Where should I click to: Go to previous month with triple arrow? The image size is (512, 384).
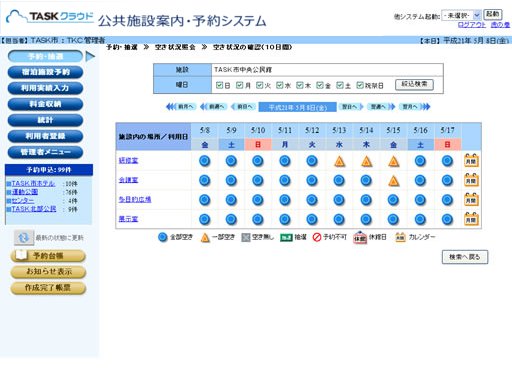coord(180,107)
